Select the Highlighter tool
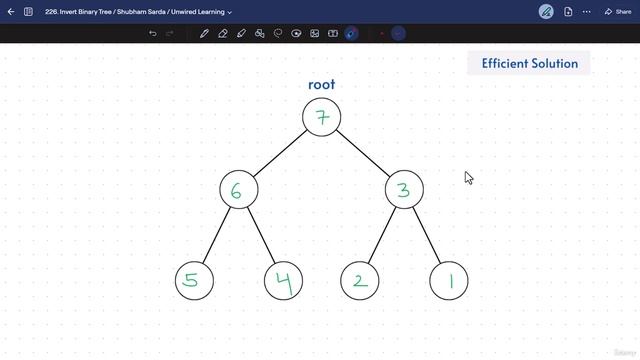The height and width of the screenshot is (360, 640). tap(241, 33)
